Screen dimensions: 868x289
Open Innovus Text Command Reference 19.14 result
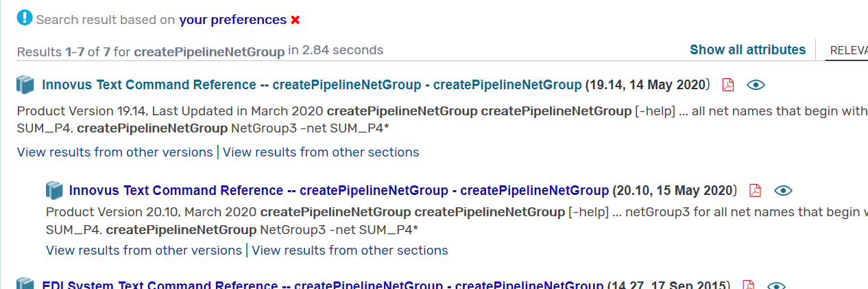[311, 85]
